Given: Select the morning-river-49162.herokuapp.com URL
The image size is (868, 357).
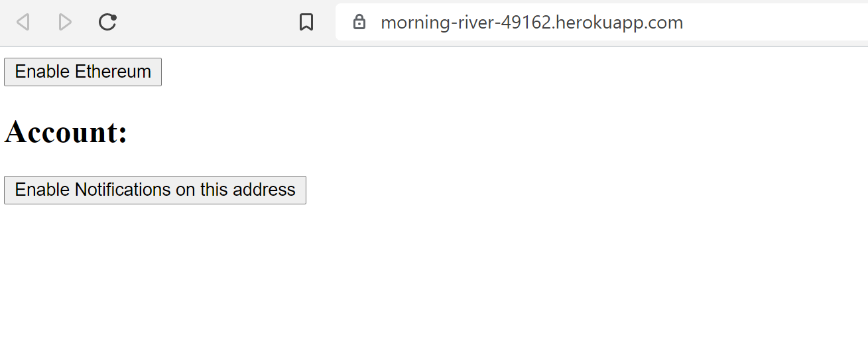Looking at the screenshot, I should (x=531, y=23).
